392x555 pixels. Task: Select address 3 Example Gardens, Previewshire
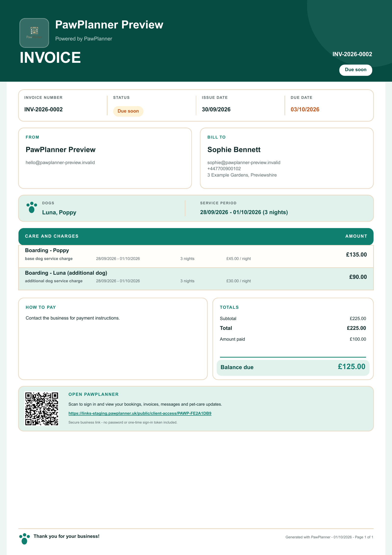(x=242, y=175)
